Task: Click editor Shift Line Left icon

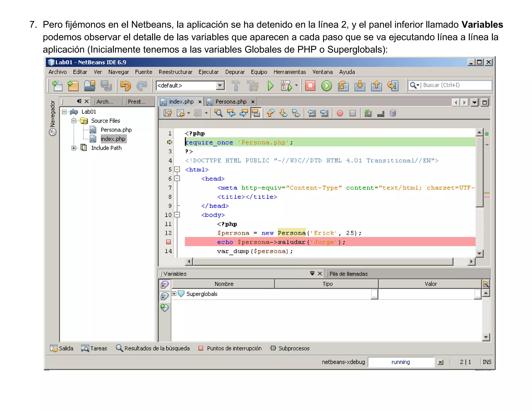Action: (312, 113)
